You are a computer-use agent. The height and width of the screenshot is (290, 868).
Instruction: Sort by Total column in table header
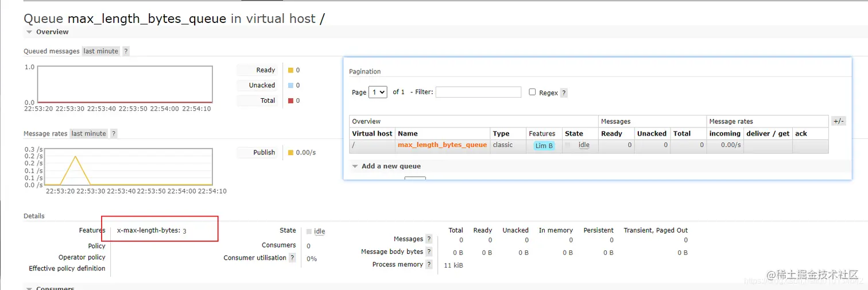pos(682,133)
